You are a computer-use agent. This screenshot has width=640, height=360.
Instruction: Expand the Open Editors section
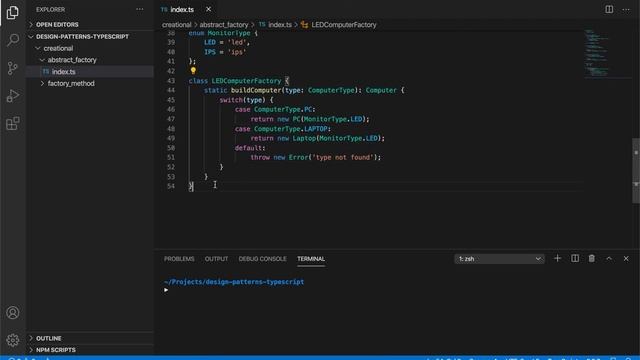pyautogui.click(x=90, y=24)
